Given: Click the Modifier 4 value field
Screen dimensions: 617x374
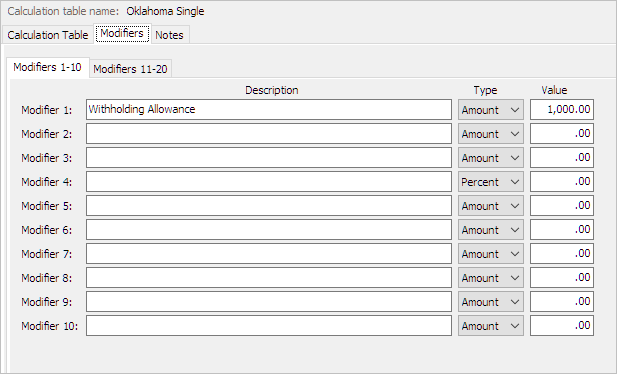Looking at the screenshot, I should pyautogui.click(x=562, y=181).
